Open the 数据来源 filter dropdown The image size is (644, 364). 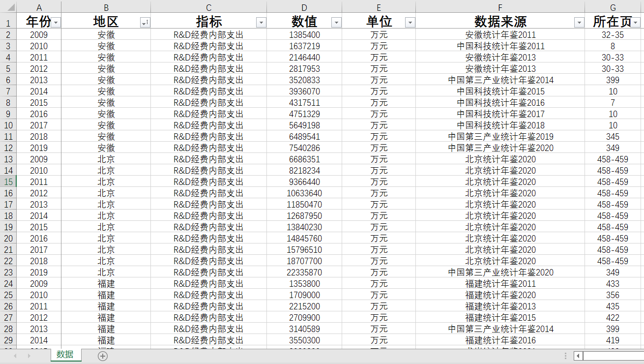pos(579,23)
